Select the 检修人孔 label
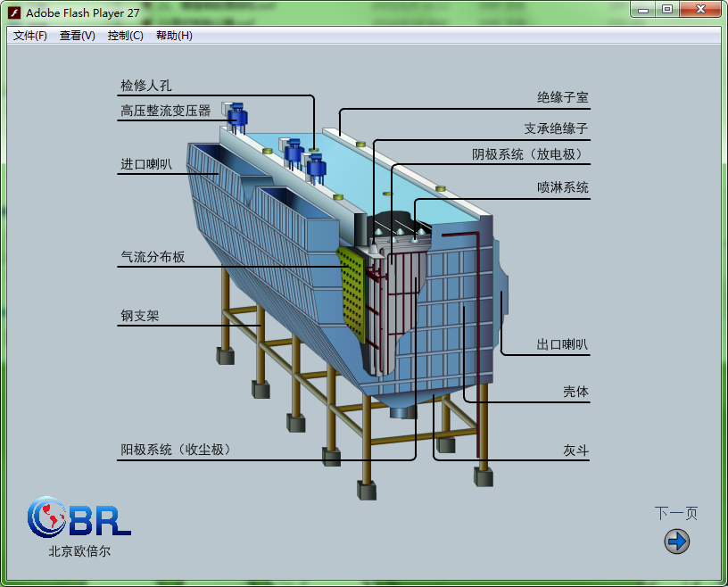 tap(146, 86)
